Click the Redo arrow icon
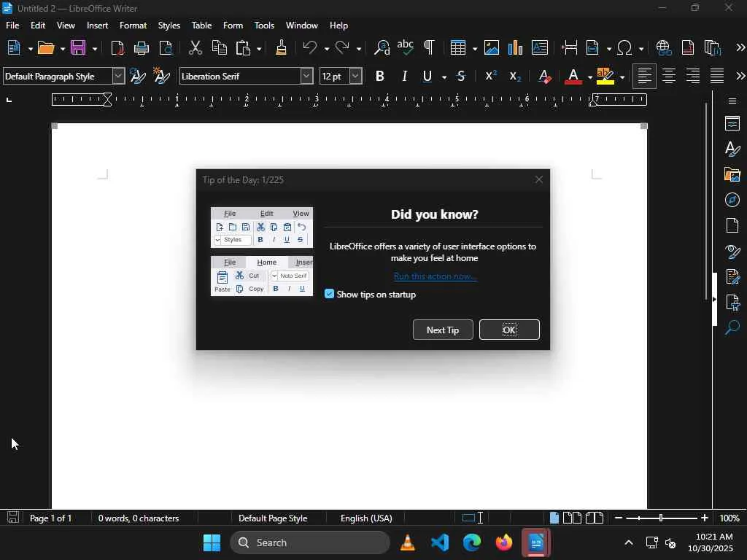 point(342,48)
